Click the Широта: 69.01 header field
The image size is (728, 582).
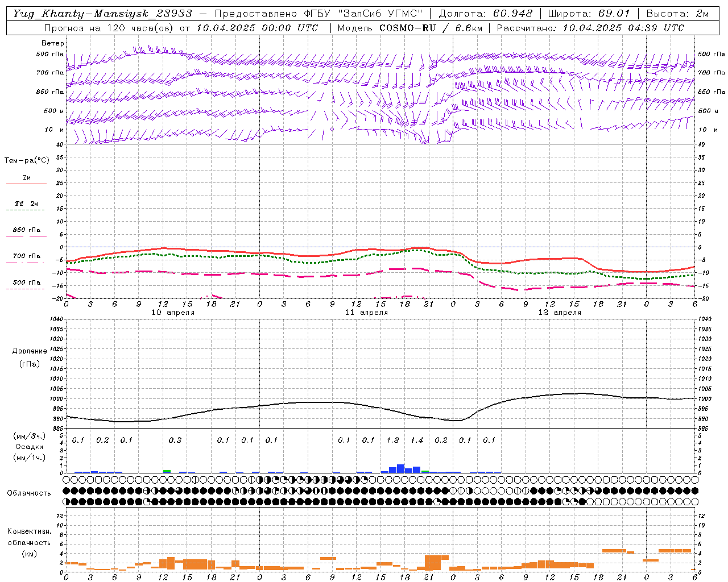click(589, 14)
